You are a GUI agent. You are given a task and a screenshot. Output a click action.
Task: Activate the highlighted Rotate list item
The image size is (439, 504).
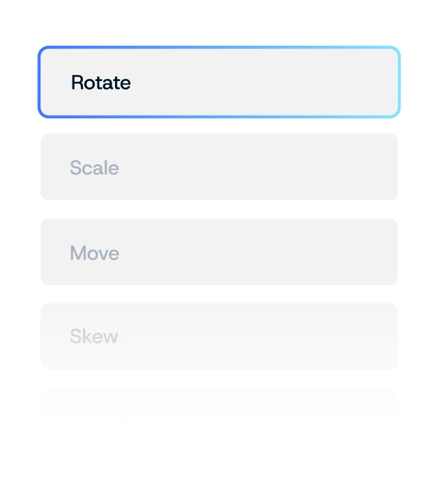(x=219, y=82)
